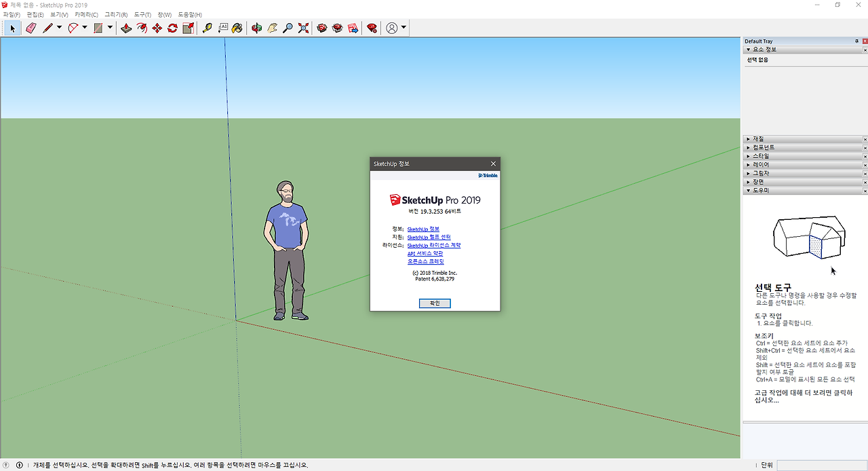Image resolution: width=868 pixels, height=471 pixels.
Task: Expand the 레이어 panel
Action: click(804, 165)
